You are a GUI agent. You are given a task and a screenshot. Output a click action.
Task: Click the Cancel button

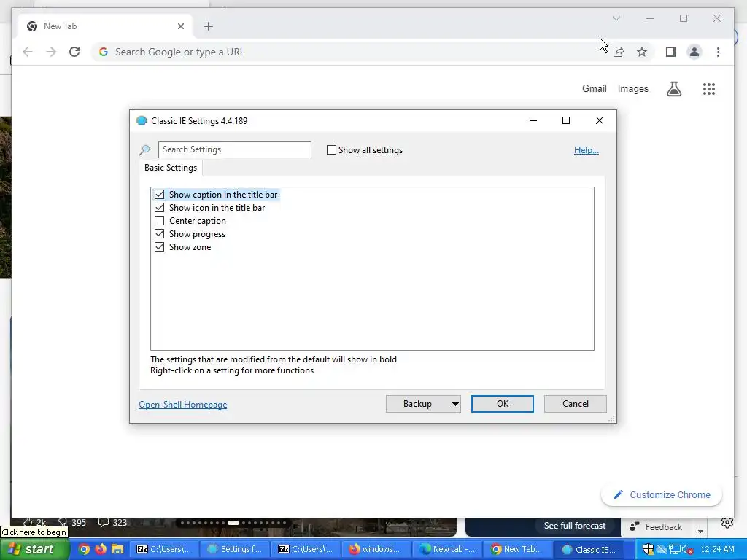tap(575, 404)
